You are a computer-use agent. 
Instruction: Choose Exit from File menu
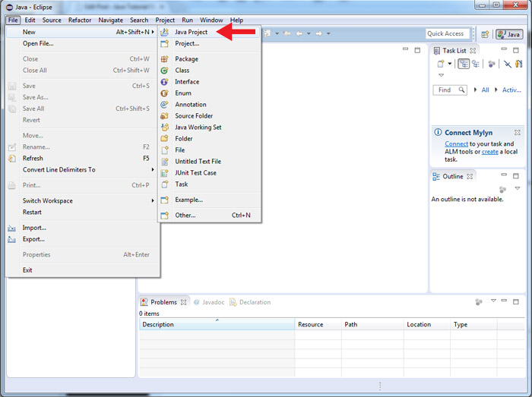(82, 270)
